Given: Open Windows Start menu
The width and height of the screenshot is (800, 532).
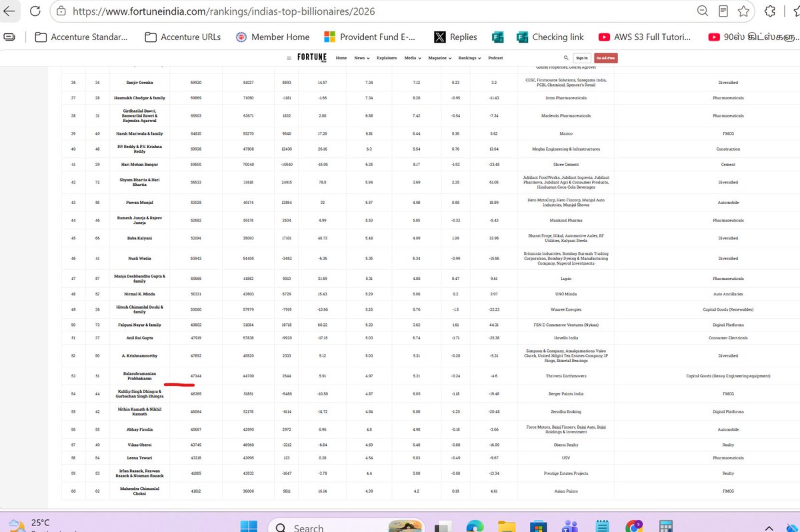Looking at the screenshot, I should [x=249, y=527].
